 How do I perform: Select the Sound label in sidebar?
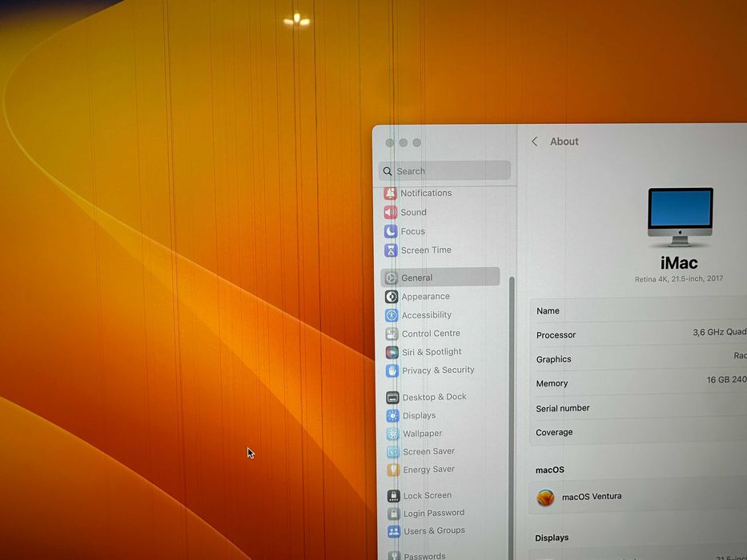click(x=413, y=212)
